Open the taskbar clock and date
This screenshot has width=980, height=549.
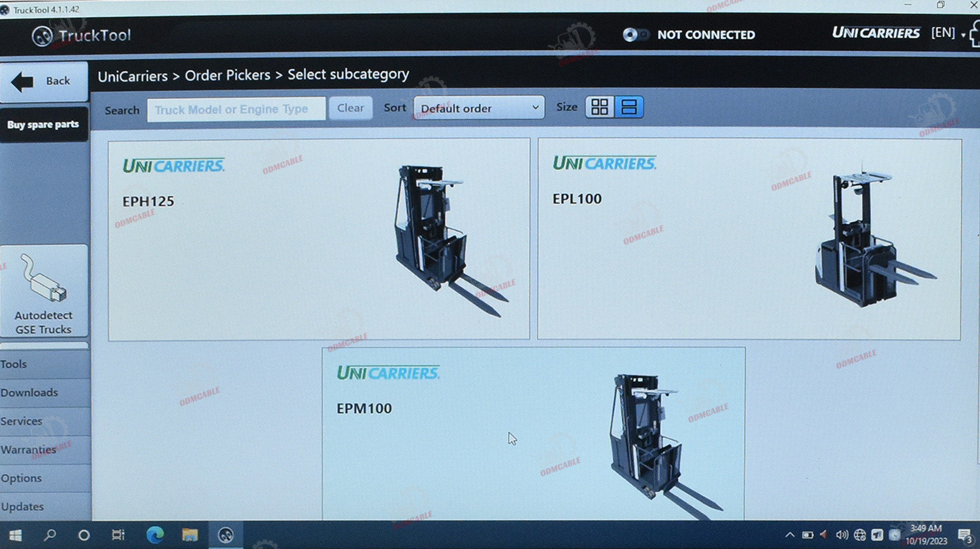[x=926, y=535]
